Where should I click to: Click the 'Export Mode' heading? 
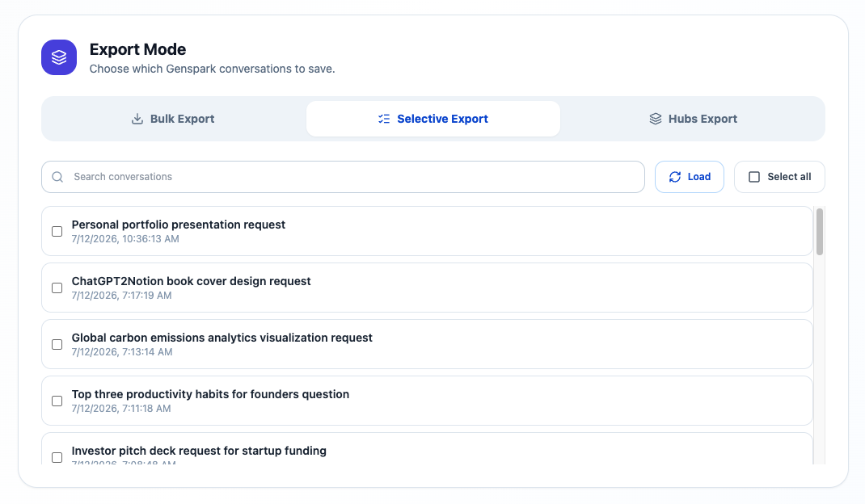138,49
